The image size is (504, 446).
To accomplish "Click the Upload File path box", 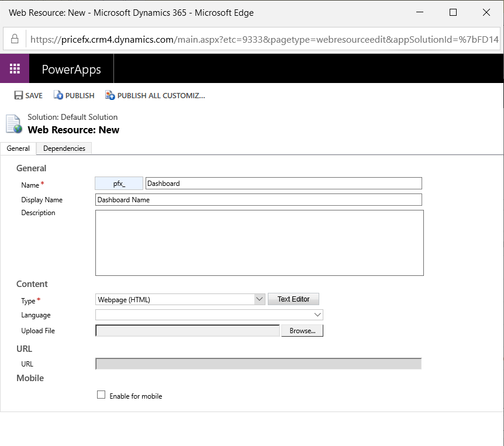I will [188, 331].
